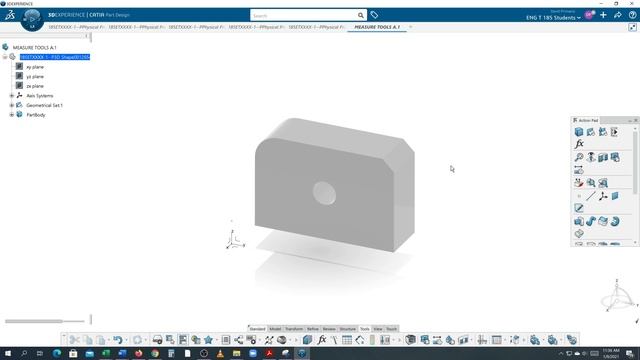Click the design table grid icon

coord(347,340)
